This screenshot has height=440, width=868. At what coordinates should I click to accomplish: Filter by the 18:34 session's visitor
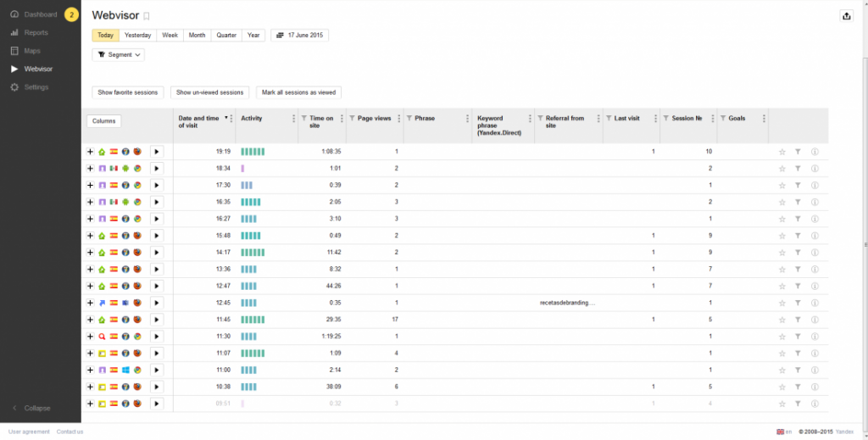798,168
